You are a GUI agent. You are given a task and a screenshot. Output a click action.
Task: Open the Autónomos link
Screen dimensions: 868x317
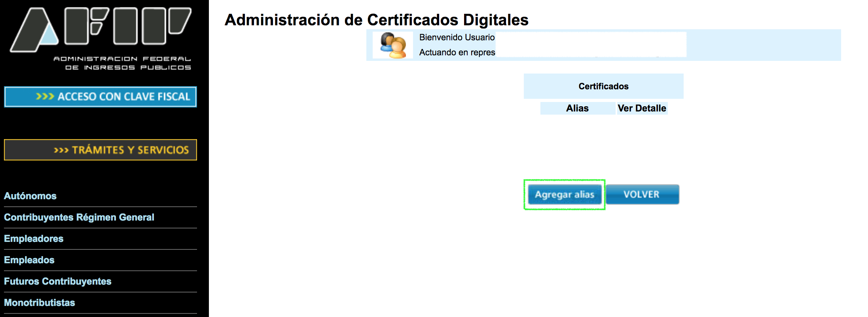(30, 196)
